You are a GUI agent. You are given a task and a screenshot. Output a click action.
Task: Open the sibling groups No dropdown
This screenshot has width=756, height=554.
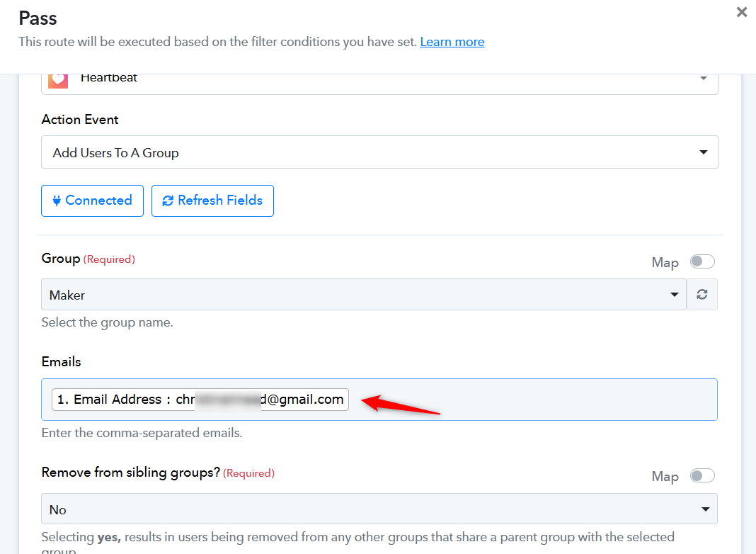click(x=379, y=509)
